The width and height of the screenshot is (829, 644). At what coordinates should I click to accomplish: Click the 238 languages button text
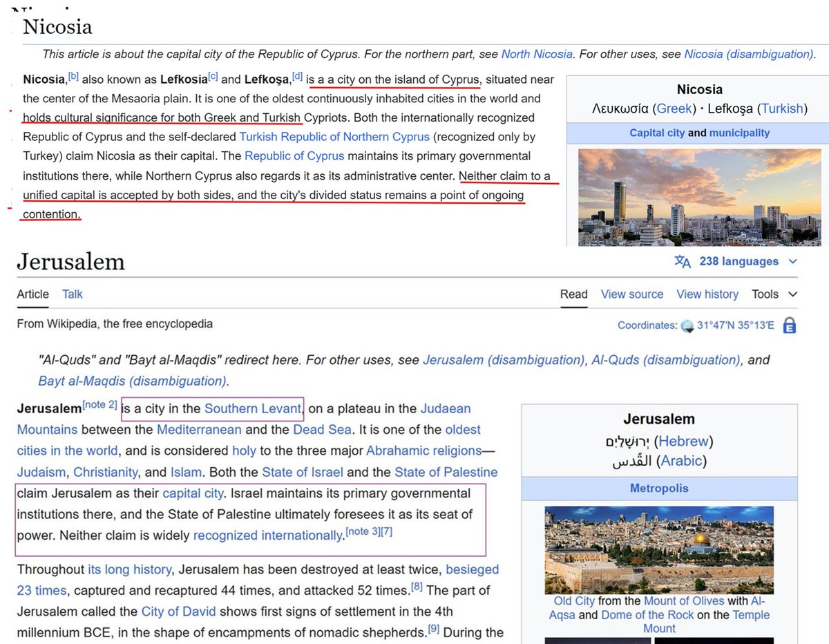point(739,262)
